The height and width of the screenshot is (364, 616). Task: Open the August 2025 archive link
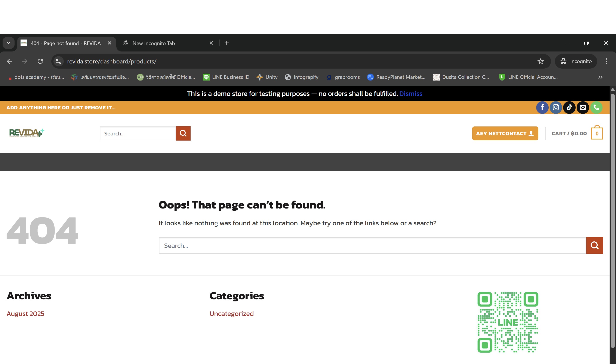(25, 314)
